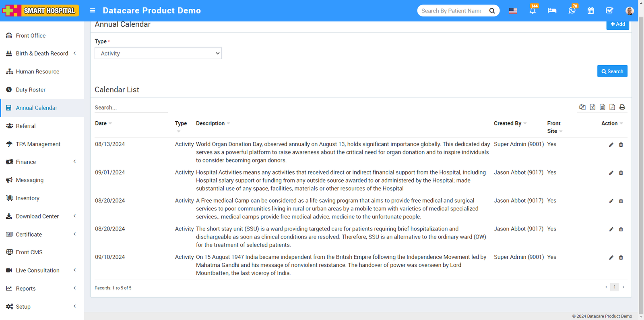644x320 pixels.
Task: Open Human Resource from sidebar
Action: click(37, 71)
